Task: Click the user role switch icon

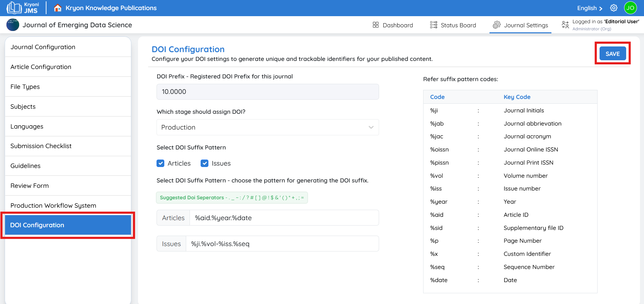Action: click(x=565, y=25)
